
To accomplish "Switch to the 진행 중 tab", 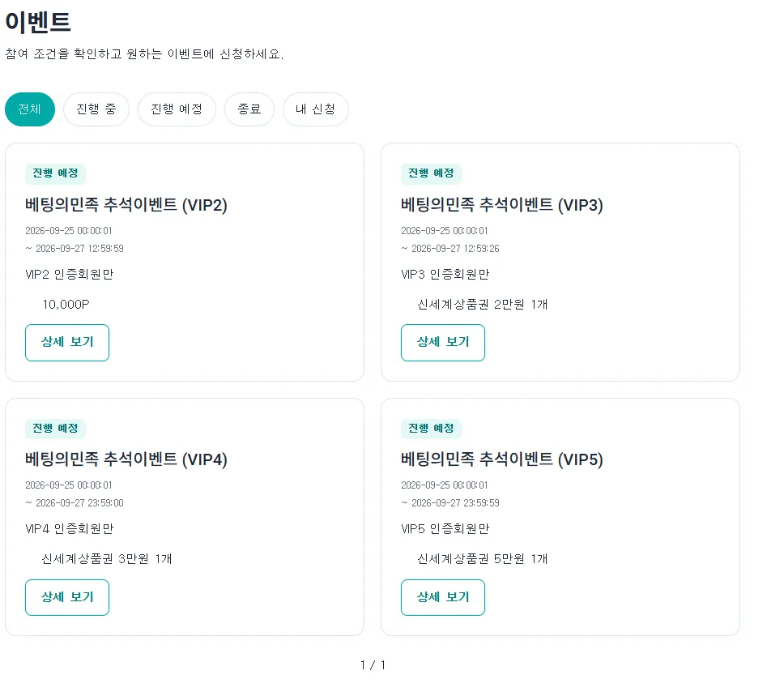I will click(x=96, y=109).
